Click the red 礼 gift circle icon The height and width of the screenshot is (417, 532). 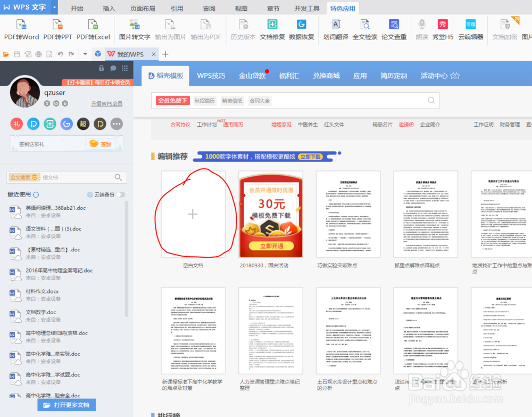tap(16, 124)
